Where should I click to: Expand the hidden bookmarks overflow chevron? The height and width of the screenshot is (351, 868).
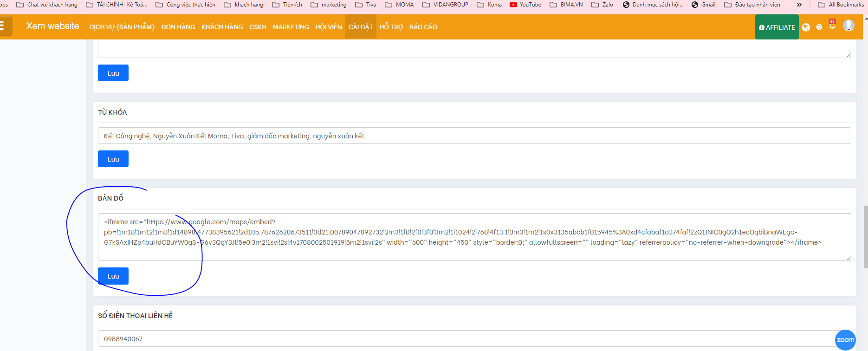(799, 5)
